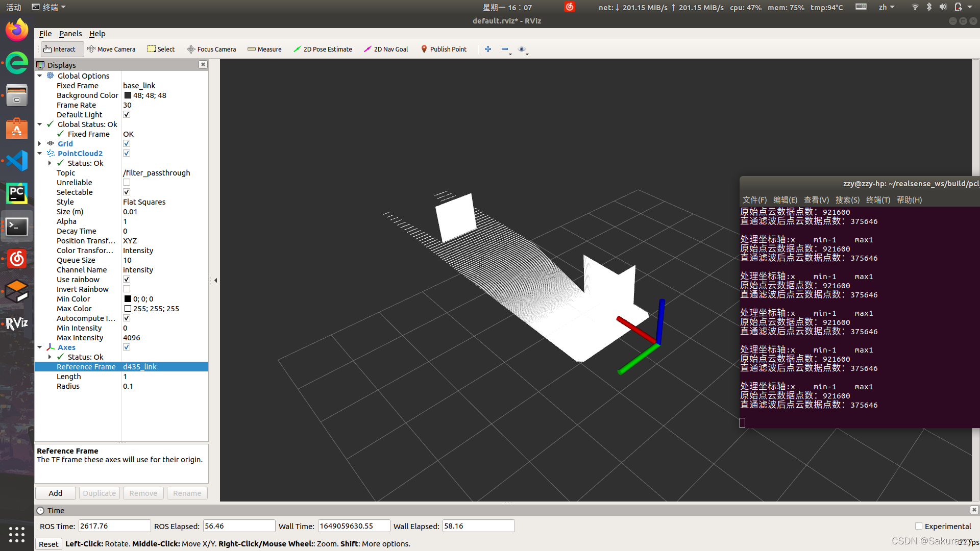Click the Add display button
Viewport: 980px width, 551px height.
point(56,493)
